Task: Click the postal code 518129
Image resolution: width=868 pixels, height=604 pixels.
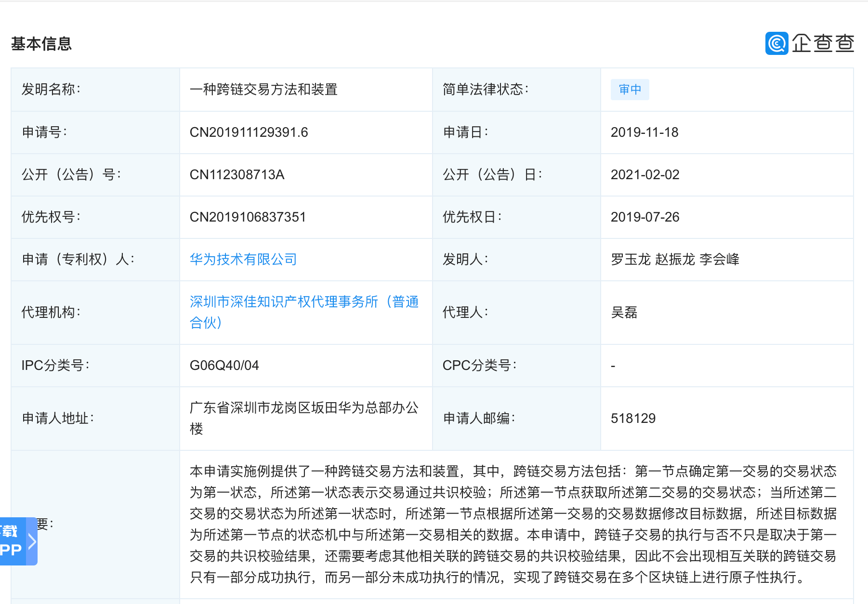Action: [x=633, y=419]
